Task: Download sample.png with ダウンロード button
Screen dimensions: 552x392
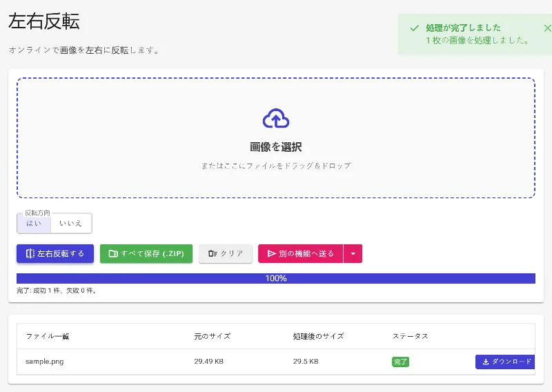Action: pos(505,362)
